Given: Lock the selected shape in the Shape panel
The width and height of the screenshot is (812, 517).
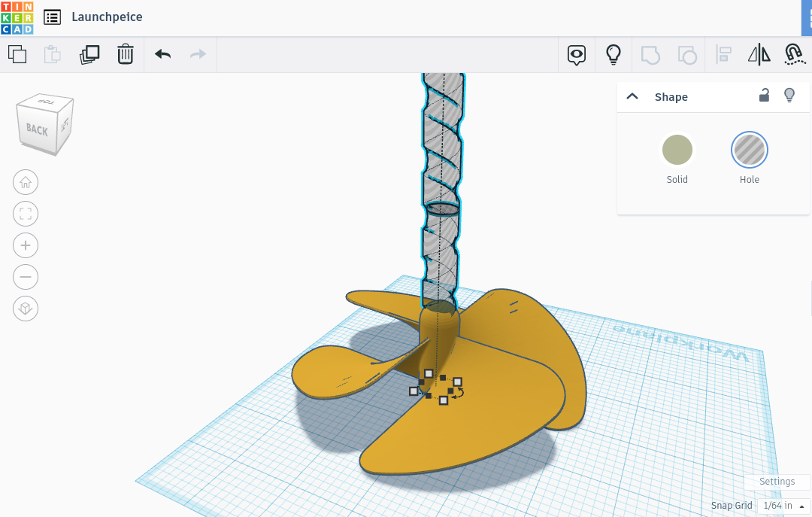Looking at the screenshot, I should pyautogui.click(x=764, y=96).
